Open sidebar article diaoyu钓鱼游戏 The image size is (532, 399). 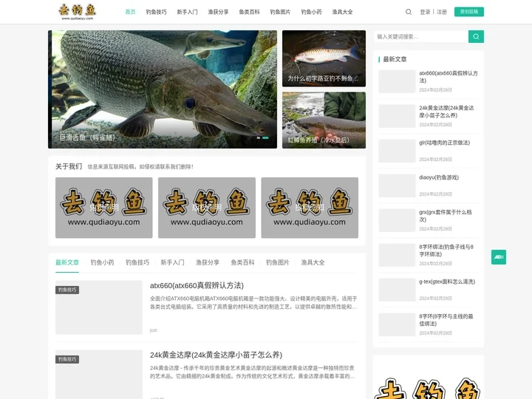[439, 177]
